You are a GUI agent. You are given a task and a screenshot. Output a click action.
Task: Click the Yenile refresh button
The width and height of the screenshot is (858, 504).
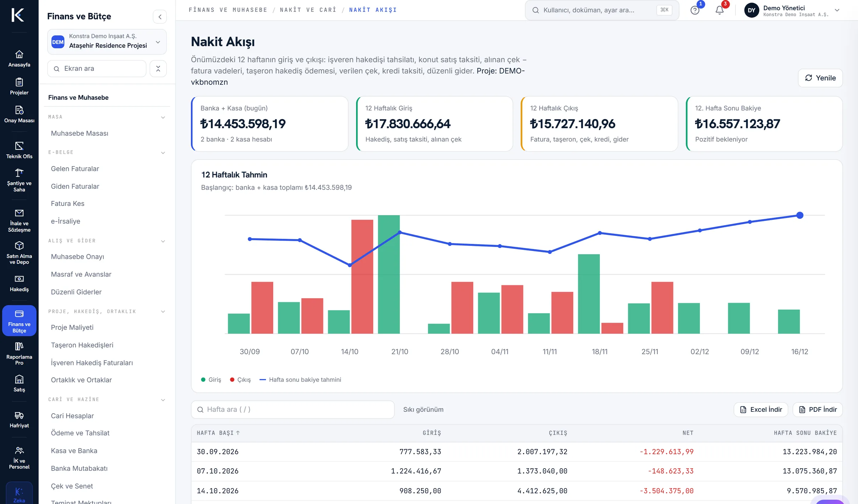(820, 78)
